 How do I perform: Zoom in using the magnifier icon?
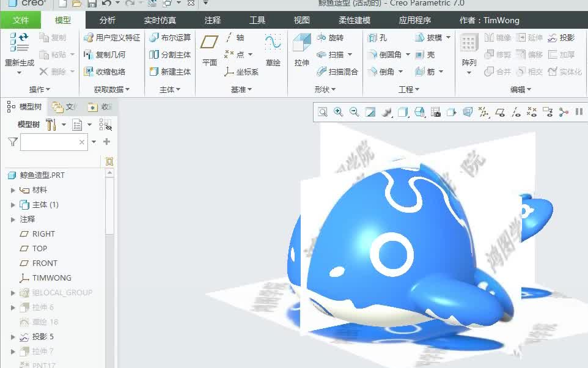(338, 112)
